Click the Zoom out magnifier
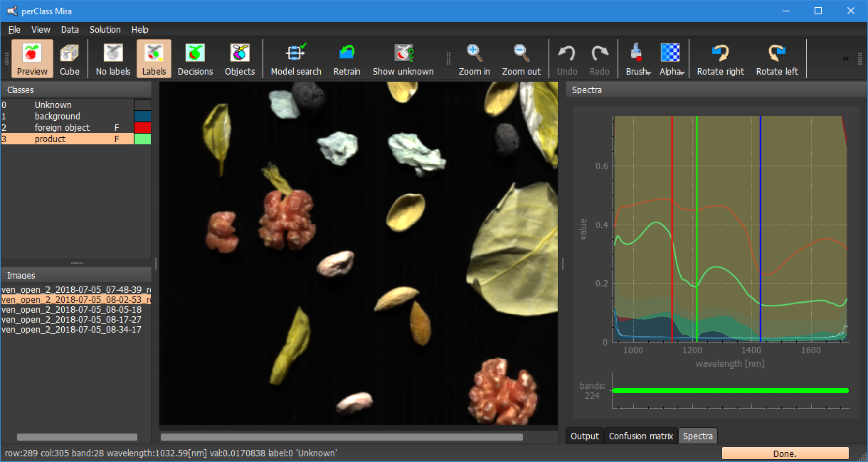 tap(521, 59)
